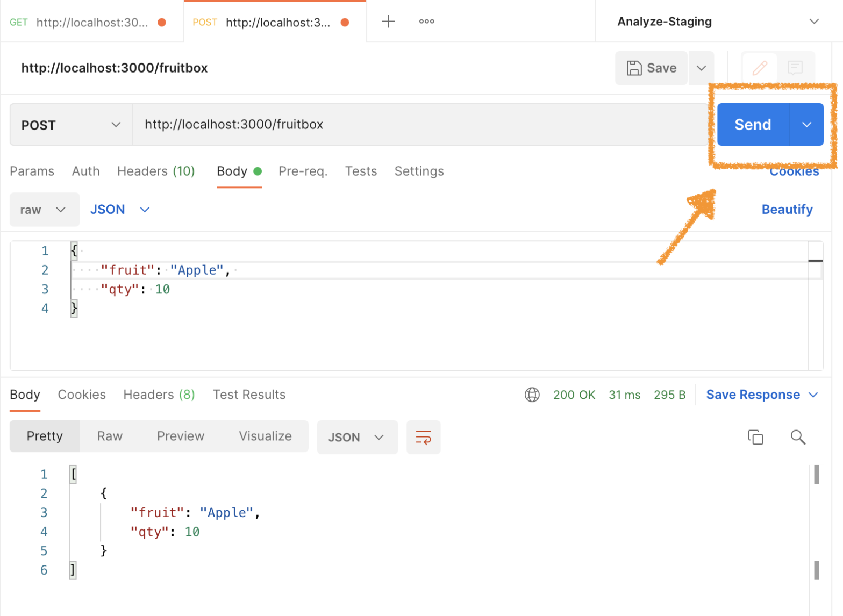Open the request Settings tab
The image size is (843, 616).
click(419, 171)
